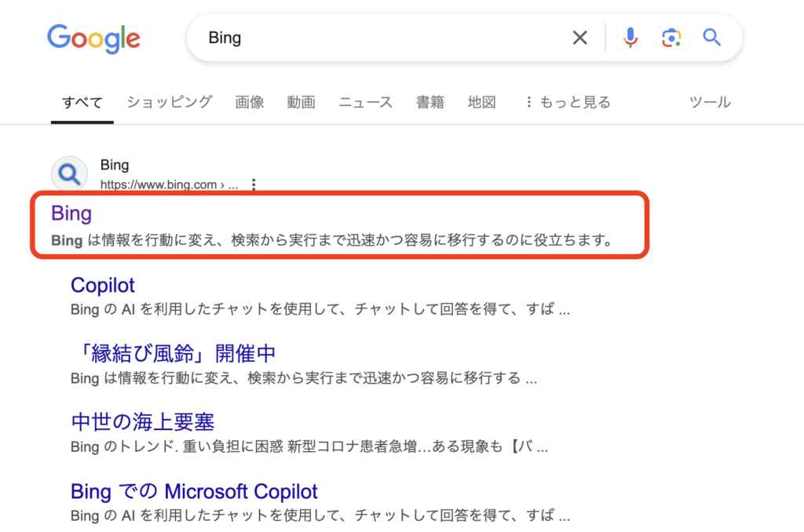Open the main Bing result title
The height and width of the screenshot is (532, 804).
tap(71, 213)
